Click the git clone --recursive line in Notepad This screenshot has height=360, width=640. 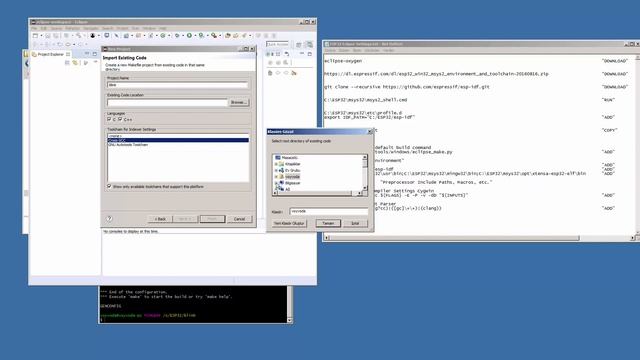pos(406,87)
